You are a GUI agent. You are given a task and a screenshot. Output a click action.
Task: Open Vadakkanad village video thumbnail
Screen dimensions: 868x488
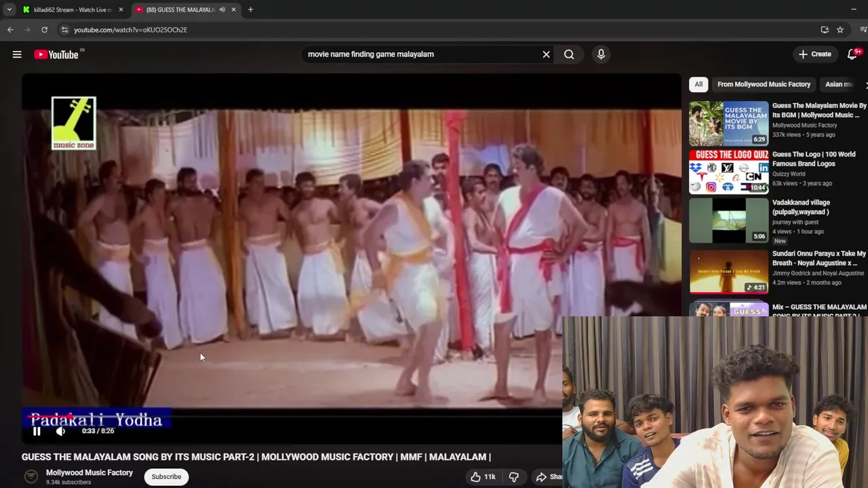(x=729, y=220)
